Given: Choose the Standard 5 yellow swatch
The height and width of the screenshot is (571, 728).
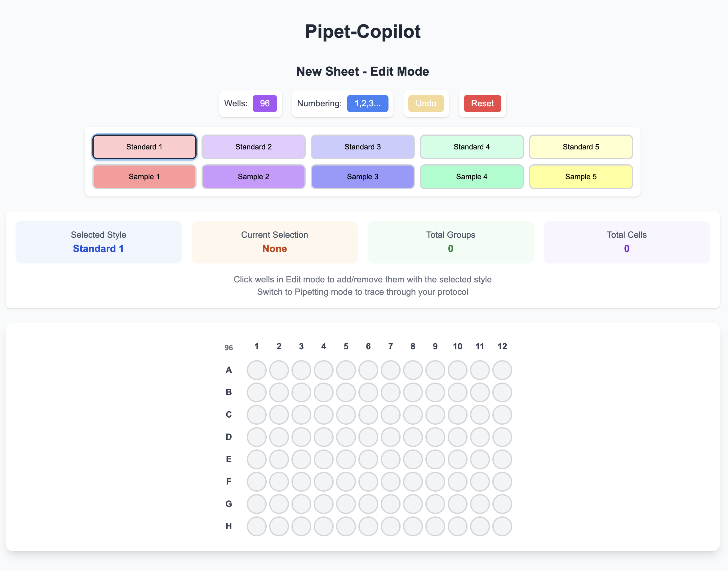Looking at the screenshot, I should click(x=580, y=147).
